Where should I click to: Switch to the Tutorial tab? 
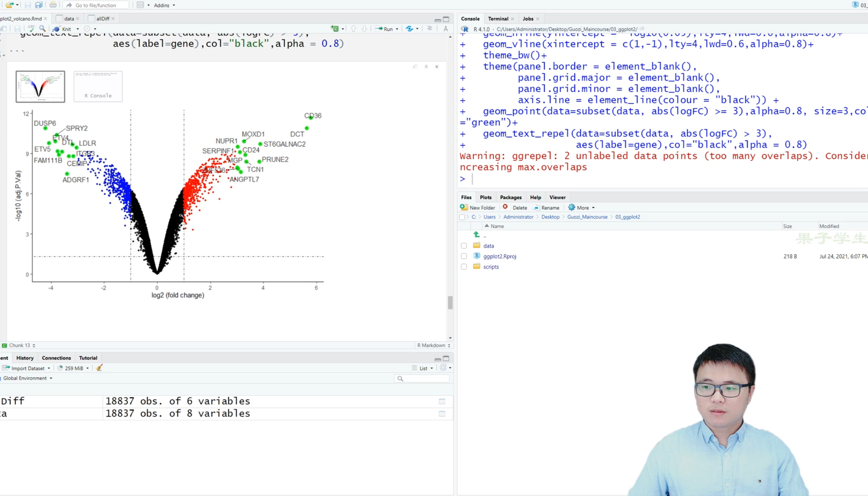pyautogui.click(x=88, y=358)
